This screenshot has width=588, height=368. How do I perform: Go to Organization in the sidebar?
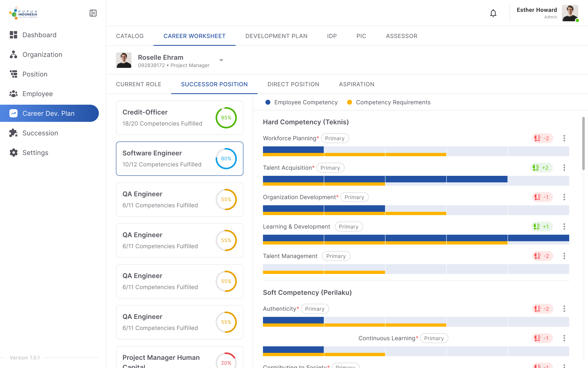click(x=49, y=55)
